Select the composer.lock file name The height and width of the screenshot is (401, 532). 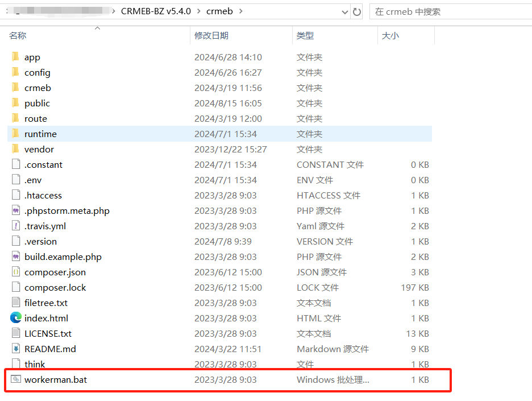(55, 288)
